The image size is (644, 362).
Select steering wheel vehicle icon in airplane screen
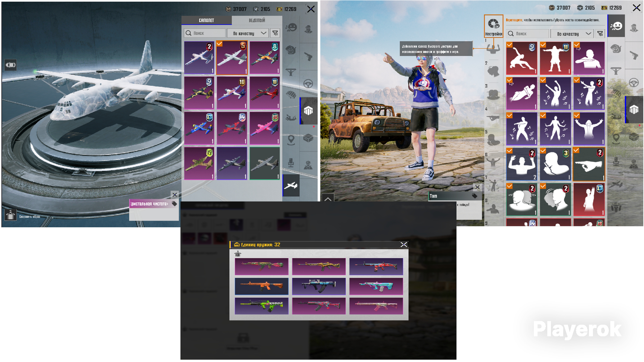coord(308,84)
